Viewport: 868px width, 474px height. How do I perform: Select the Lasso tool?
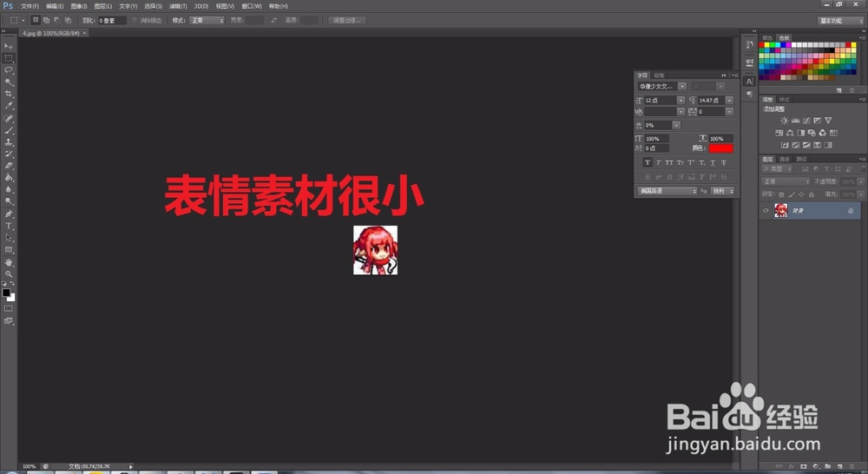click(x=9, y=70)
